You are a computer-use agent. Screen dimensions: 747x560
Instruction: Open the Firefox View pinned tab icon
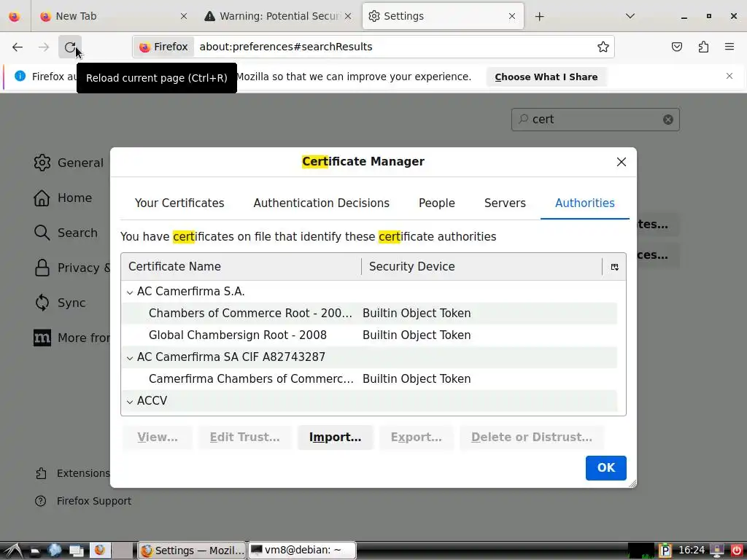click(15, 16)
